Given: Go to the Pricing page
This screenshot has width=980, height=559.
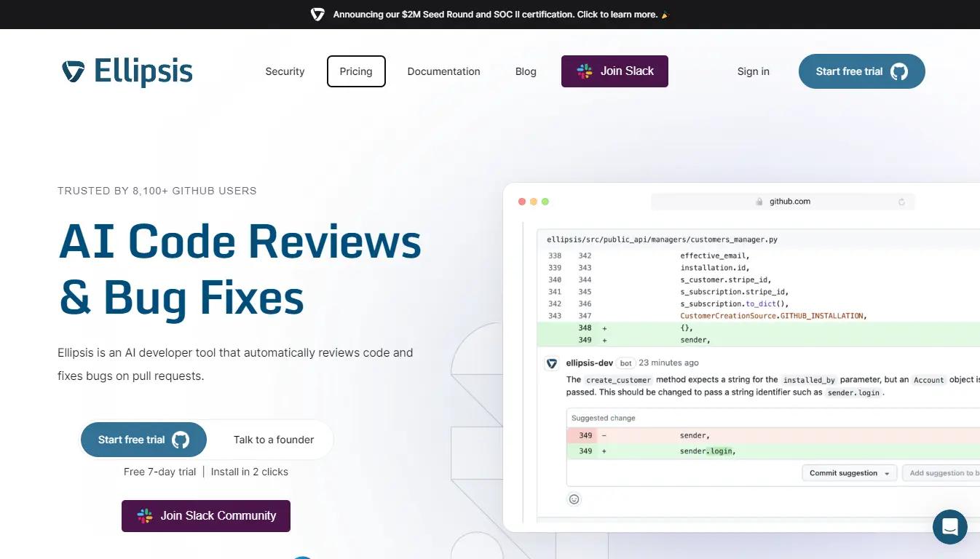Looking at the screenshot, I should pyautogui.click(x=356, y=71).
